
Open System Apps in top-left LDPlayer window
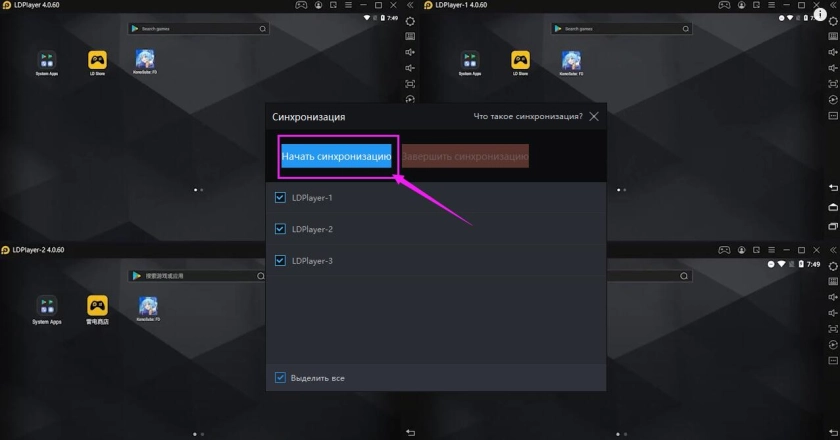click(x=46, y=60)
